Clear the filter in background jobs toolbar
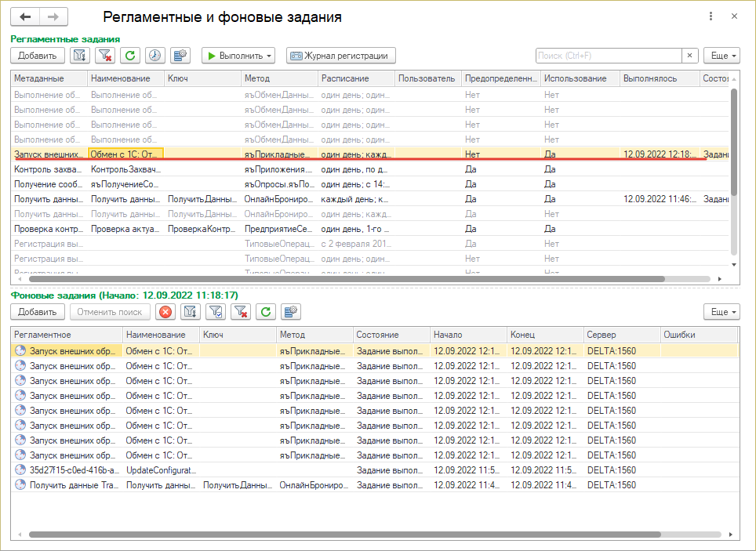 [x=241, y=312]
